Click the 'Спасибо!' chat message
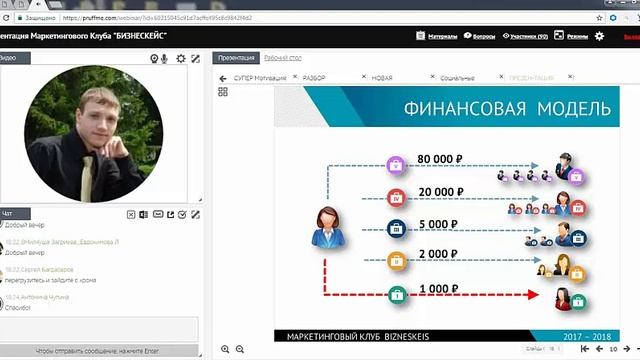The width and height of the screenshot is (640, 360). pos(18,308)
